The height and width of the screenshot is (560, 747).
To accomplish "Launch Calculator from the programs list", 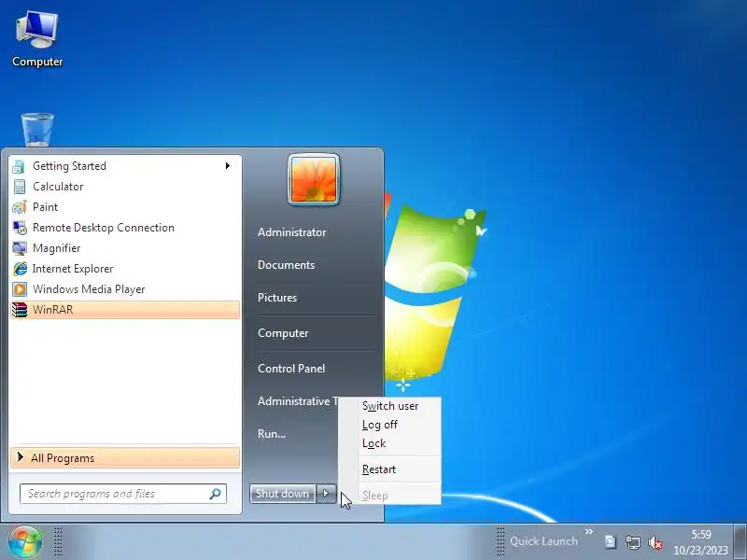I will click(125, 187).
